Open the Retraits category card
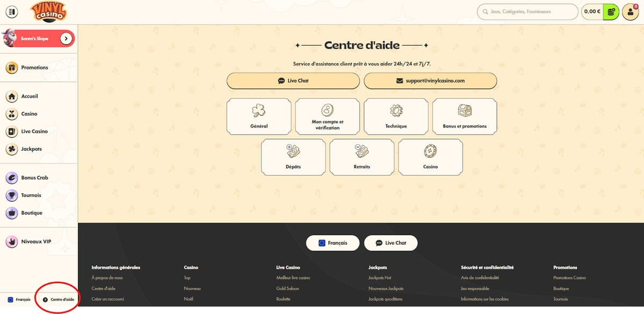 click(x=362, y=157)
